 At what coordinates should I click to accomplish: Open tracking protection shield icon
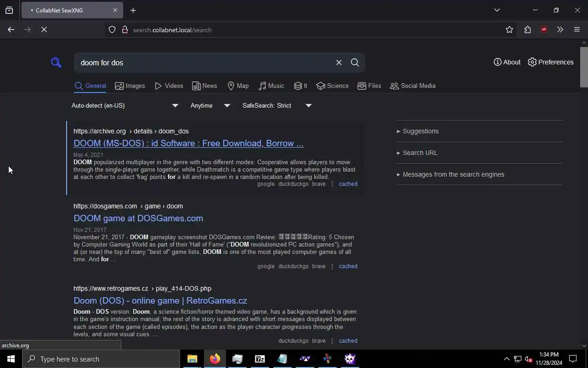[112, 30]
